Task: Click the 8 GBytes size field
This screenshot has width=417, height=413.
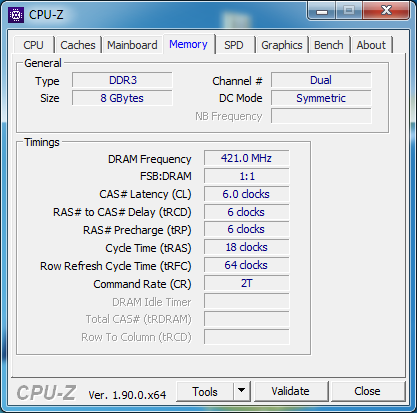Action: 122,98
